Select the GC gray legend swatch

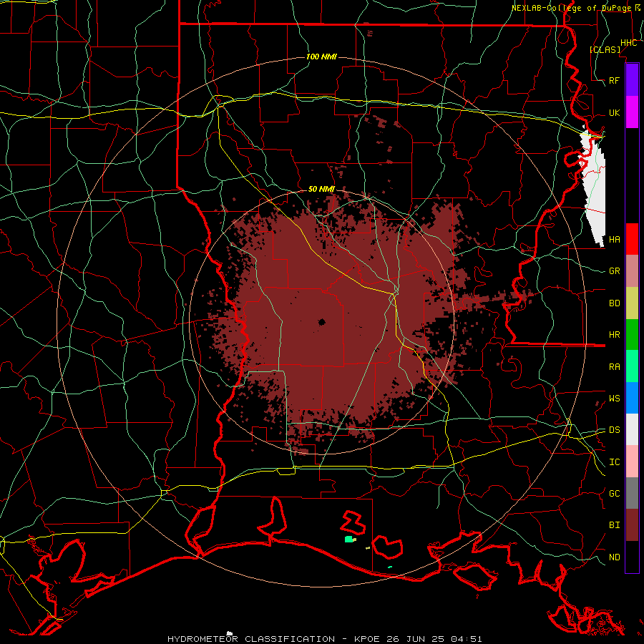coord(632,493)
